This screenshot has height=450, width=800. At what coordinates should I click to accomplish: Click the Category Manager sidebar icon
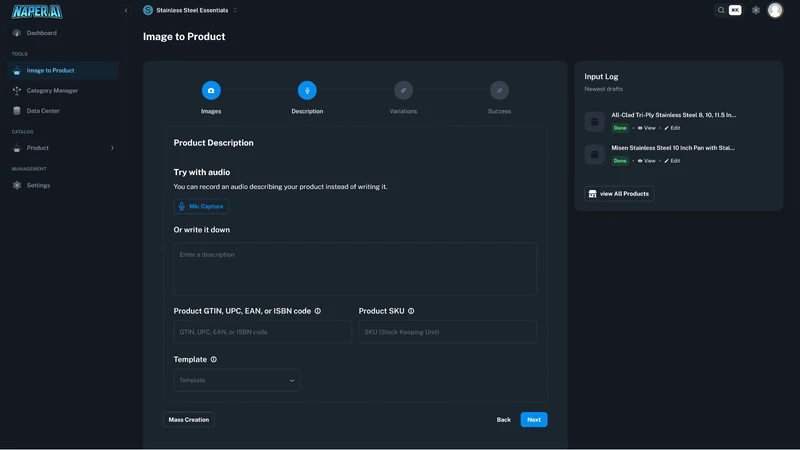pyautogui.click(x=17, y=90)
